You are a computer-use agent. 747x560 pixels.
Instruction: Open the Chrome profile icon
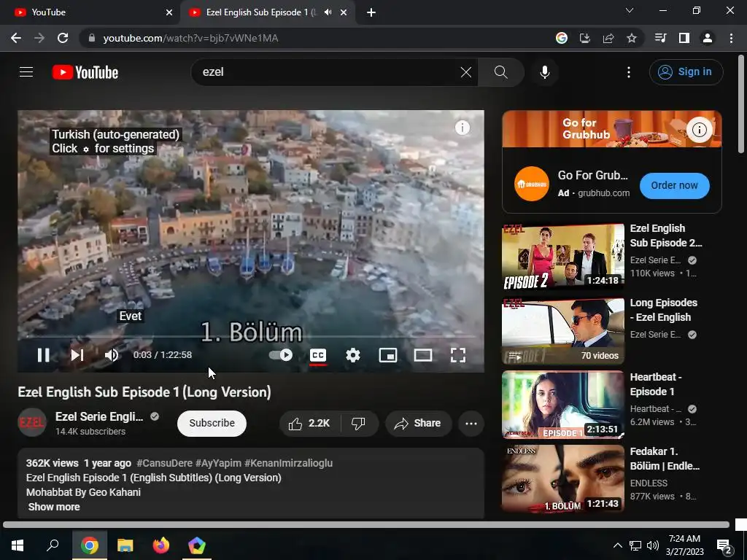708,38
